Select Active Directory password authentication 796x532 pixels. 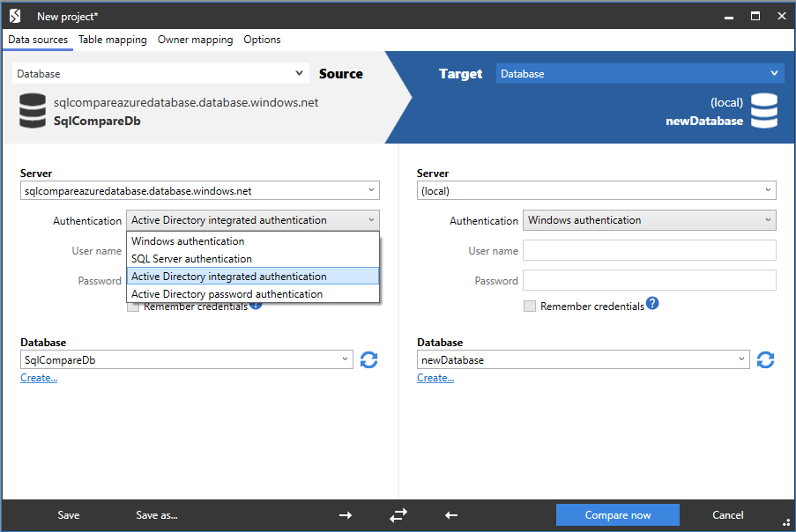click(x=253, y=294)
